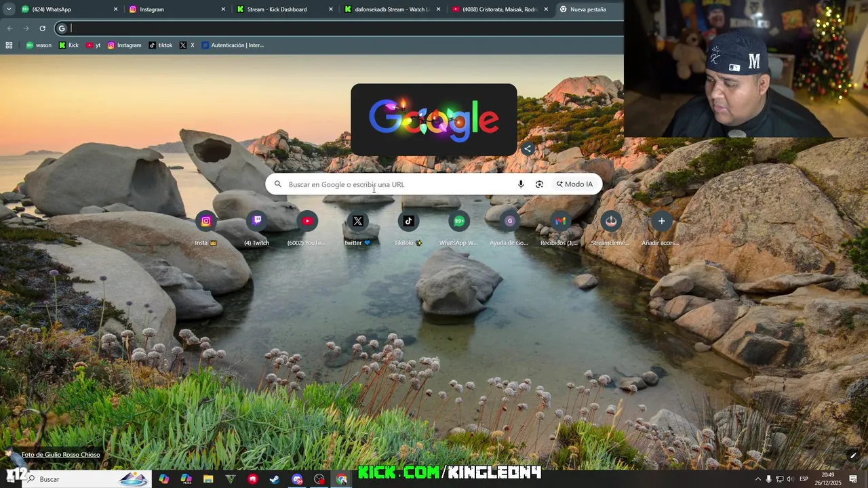Open the tab search dropdown arrow
The width and height of the screenshot is (868, 488).
click(x=9, y=9)
